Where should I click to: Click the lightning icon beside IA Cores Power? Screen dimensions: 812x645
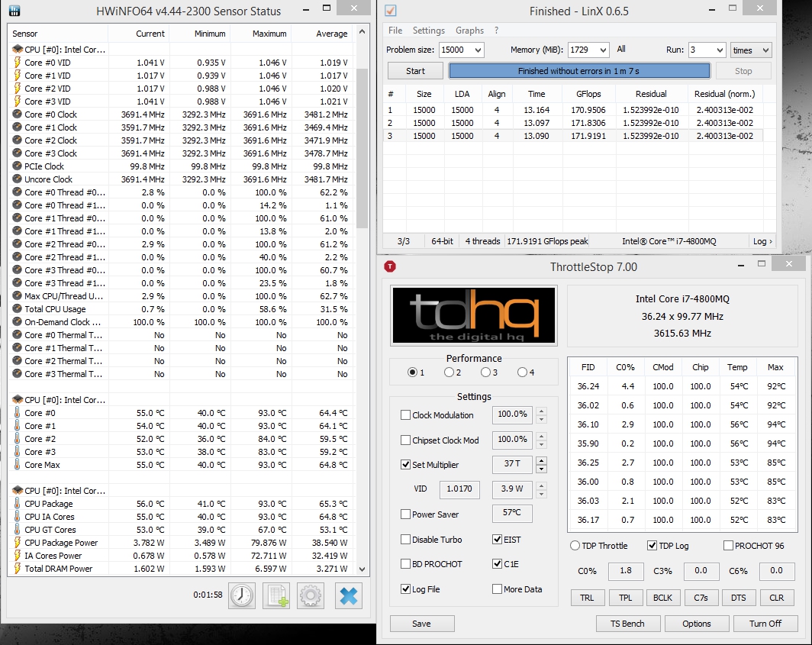pos(17,556)
